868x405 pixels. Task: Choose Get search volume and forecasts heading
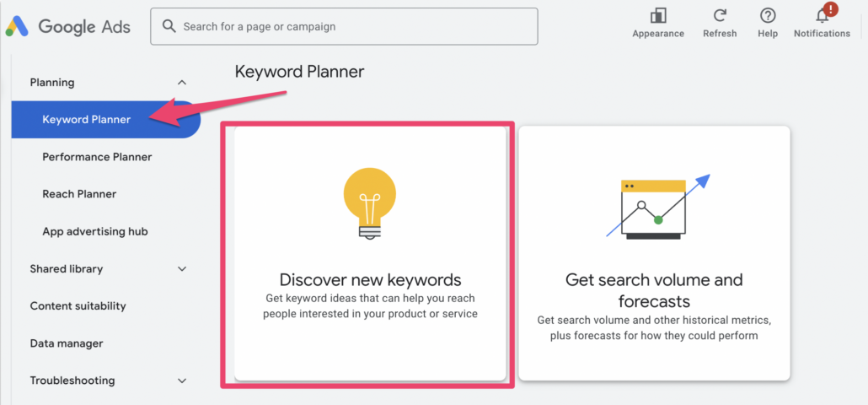pos(654,289)
